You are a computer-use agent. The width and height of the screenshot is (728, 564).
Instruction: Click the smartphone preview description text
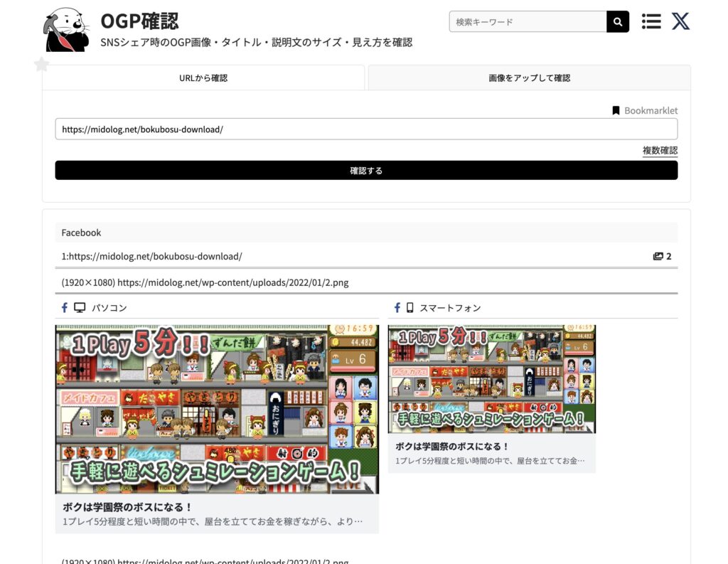tap(491, 461)
